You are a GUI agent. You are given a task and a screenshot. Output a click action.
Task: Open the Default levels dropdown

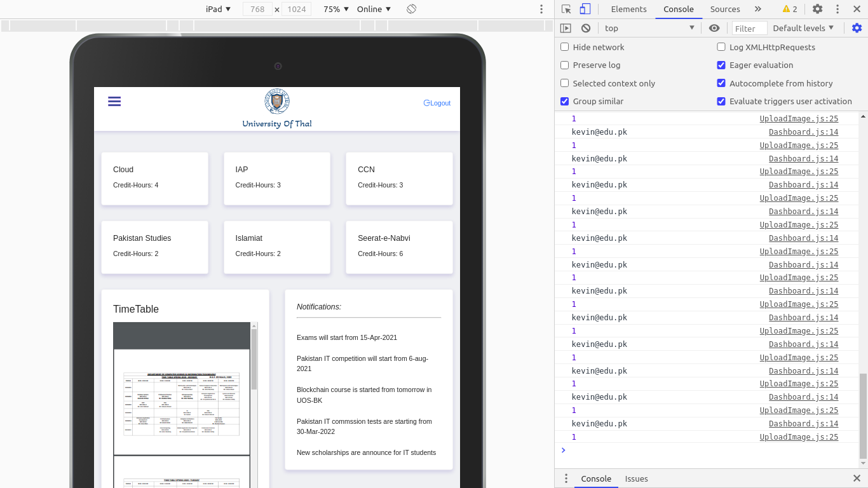(803, 28)
